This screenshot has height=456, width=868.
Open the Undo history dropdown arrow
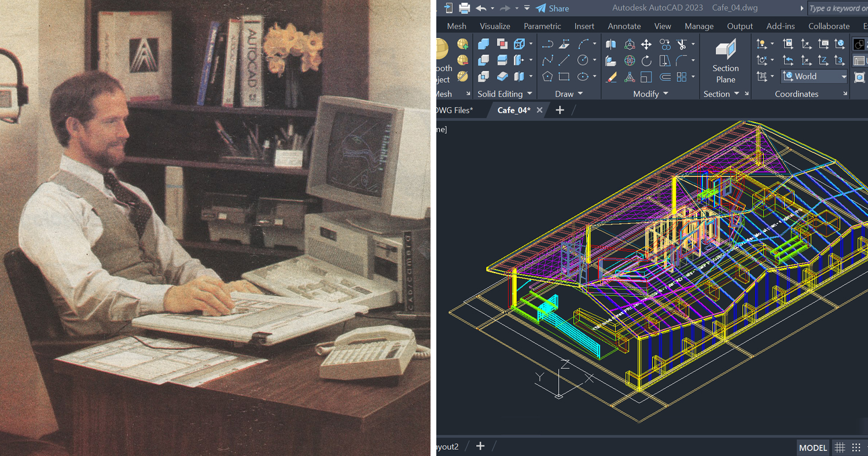492,8
